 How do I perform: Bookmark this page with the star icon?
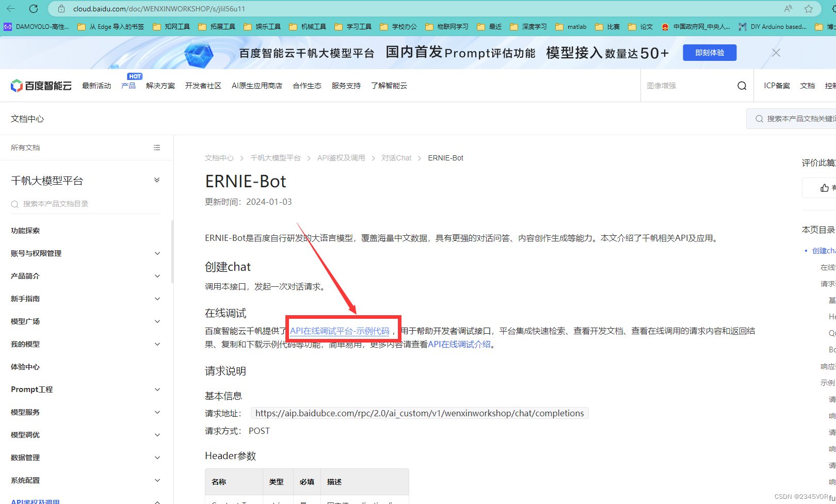809,9
